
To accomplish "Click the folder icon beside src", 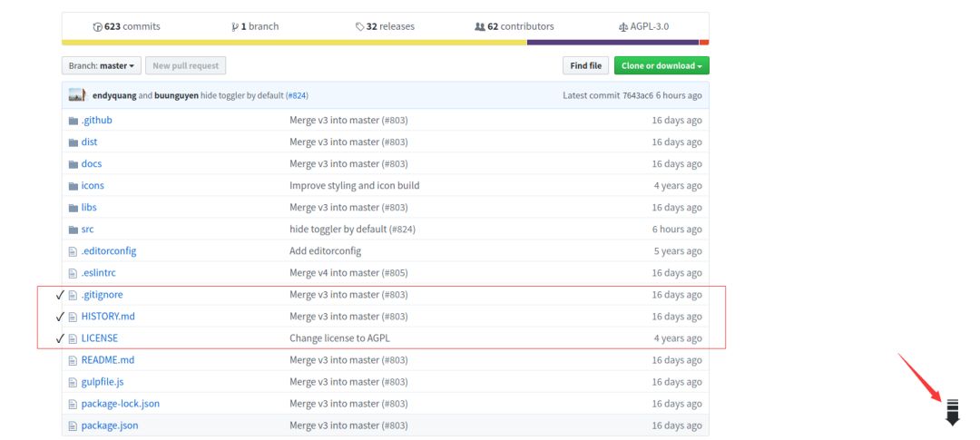I will (73, 230).
